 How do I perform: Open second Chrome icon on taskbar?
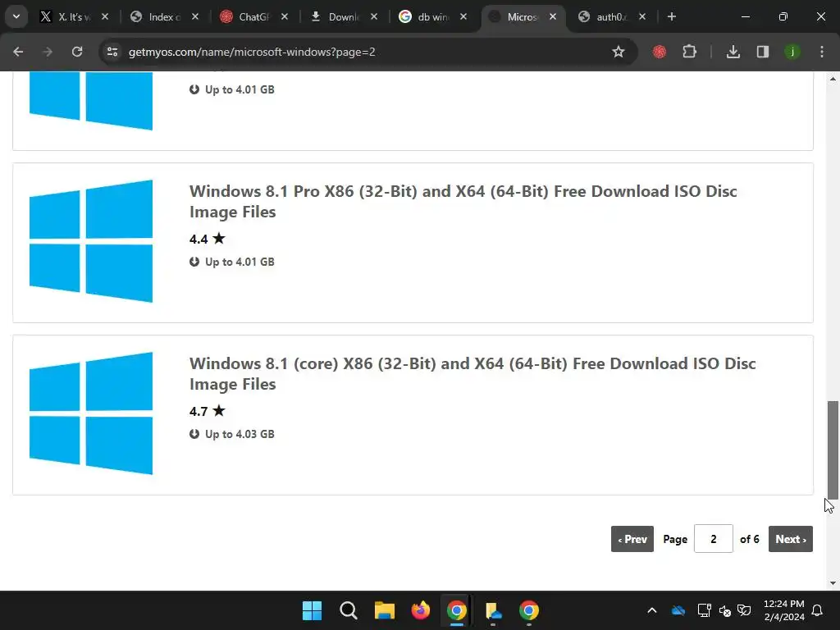529,610
